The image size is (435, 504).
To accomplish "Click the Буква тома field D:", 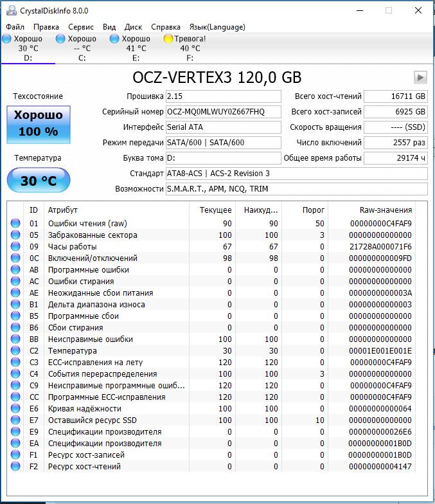I will tap(224, 158).
